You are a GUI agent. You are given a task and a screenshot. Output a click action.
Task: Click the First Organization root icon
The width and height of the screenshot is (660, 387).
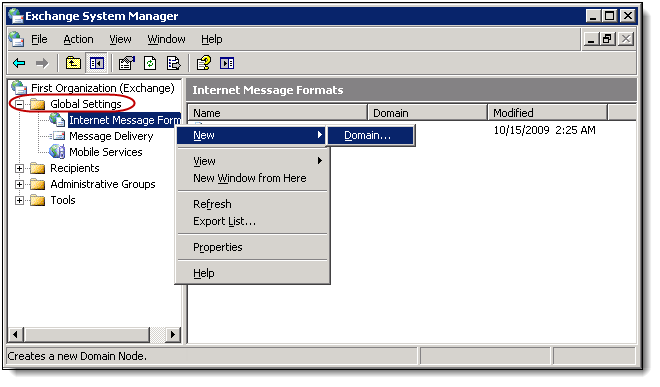pyautogui.click(x=19, y=88)
